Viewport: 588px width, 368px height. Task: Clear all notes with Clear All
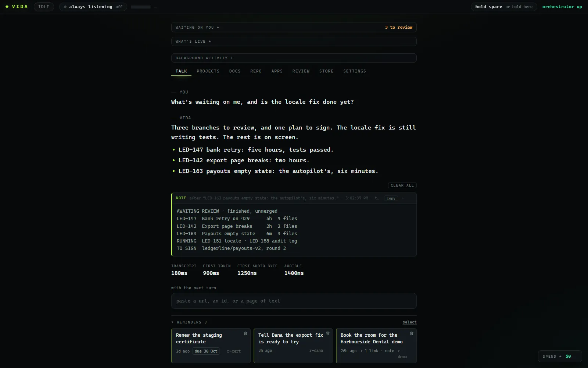point(402,185)
